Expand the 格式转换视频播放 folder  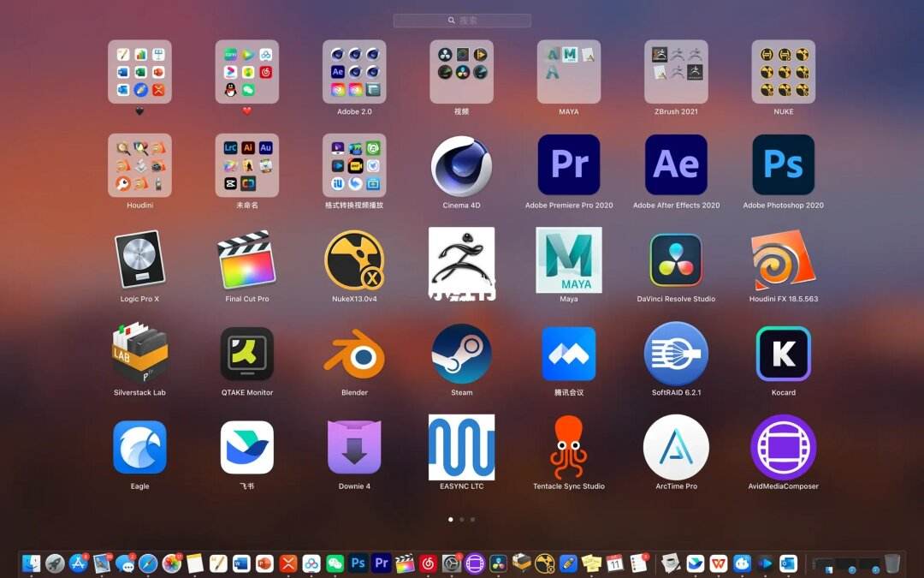coord(354,165)
